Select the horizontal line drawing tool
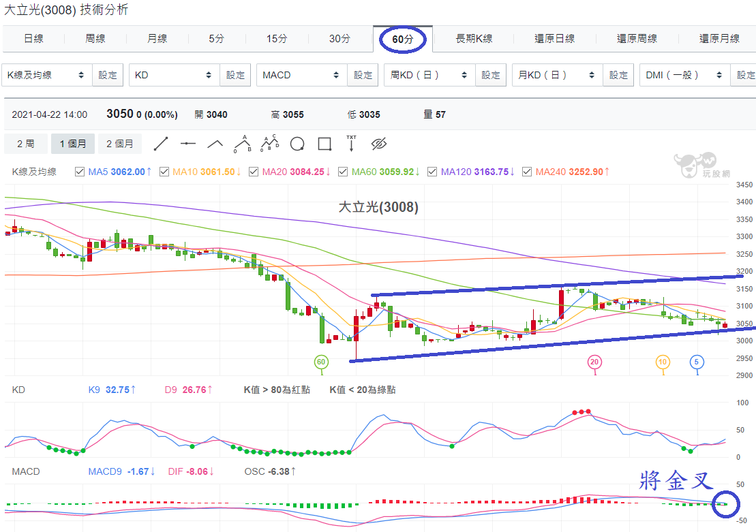756x532 pixels. click(188, 144)
